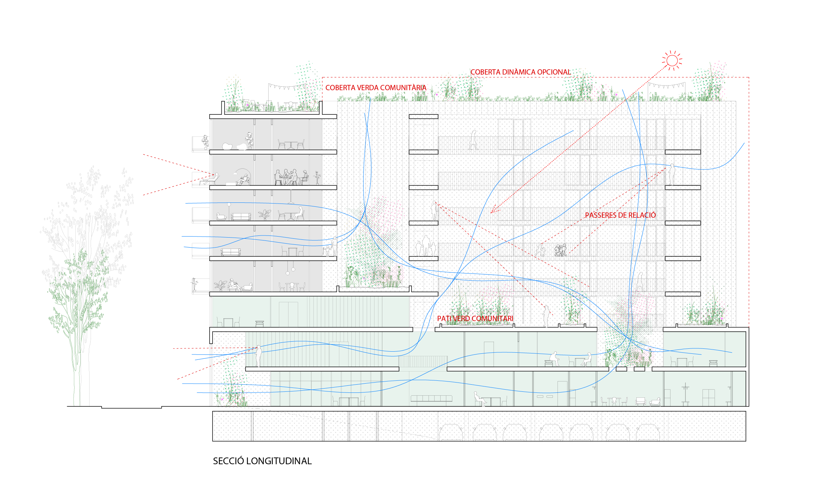Click the COBERTA DINÀMICA OPCIONAL label

520,72
